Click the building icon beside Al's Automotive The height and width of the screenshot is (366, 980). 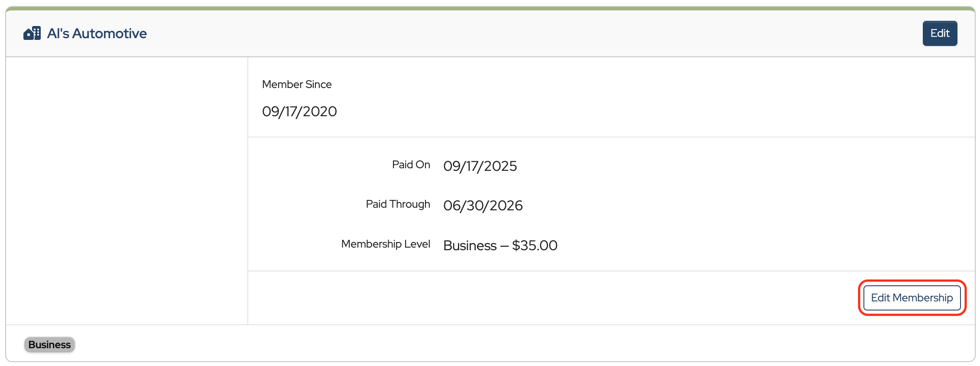(32, 33)
